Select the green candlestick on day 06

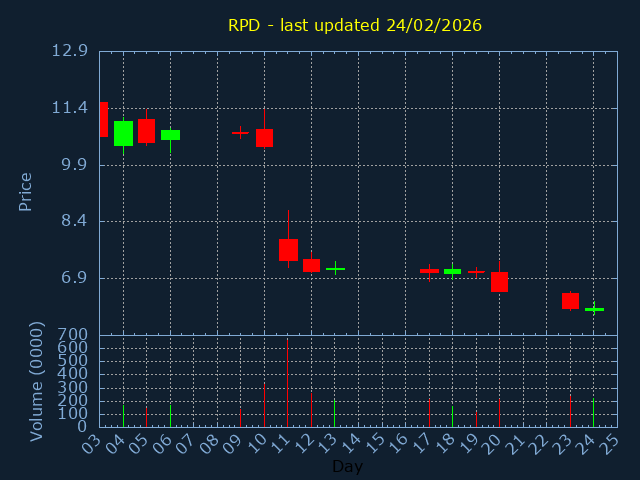coord(170,134)
